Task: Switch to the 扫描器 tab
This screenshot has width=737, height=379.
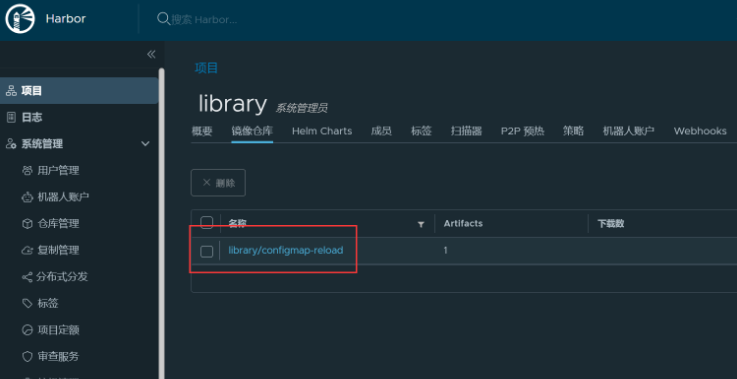Action: click(466, 131)
